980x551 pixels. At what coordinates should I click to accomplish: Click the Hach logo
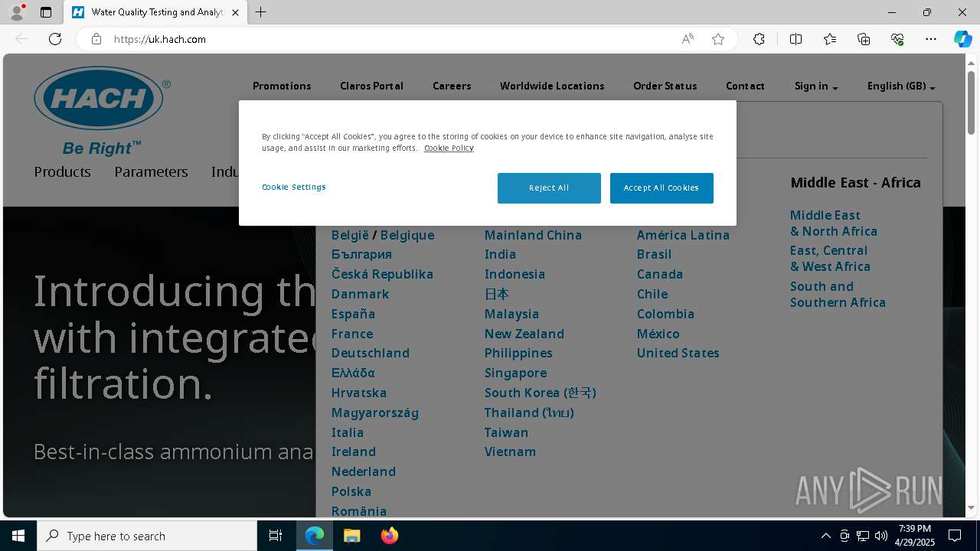pyautogui.click(x=102, y=111)
